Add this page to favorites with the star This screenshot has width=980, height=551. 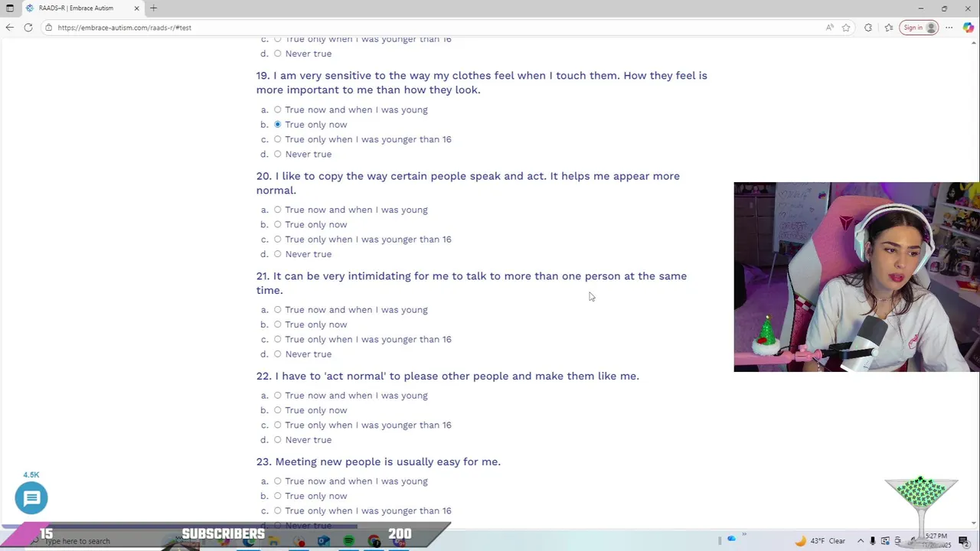[x=846, y=28]
